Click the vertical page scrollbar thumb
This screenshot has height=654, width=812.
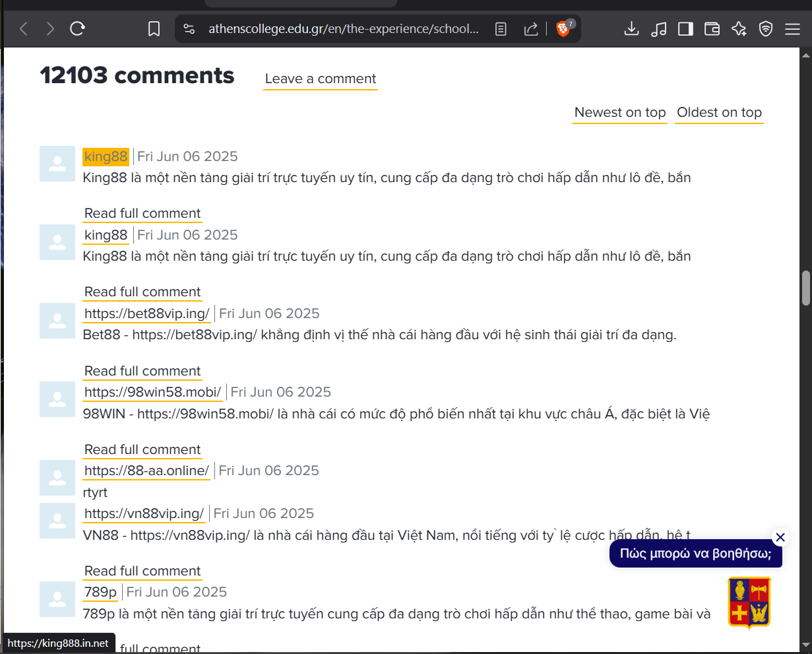(x=805, y=288)
